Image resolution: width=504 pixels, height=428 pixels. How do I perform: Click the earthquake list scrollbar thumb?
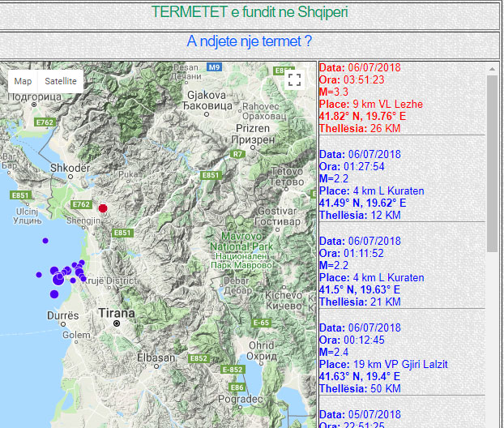(x=492, y=162)
